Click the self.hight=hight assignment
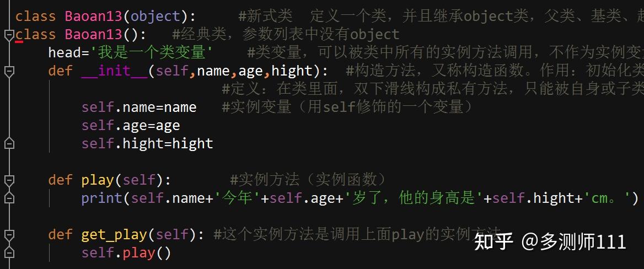644x269 pixels. coord(147,144)
